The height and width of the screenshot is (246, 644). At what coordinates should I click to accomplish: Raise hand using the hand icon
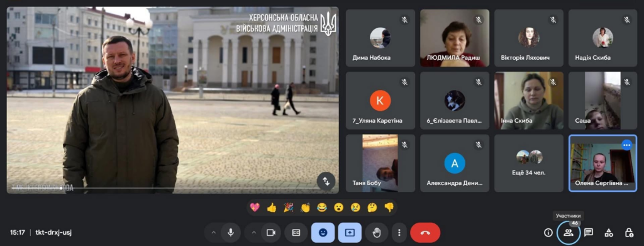(377, 232)
